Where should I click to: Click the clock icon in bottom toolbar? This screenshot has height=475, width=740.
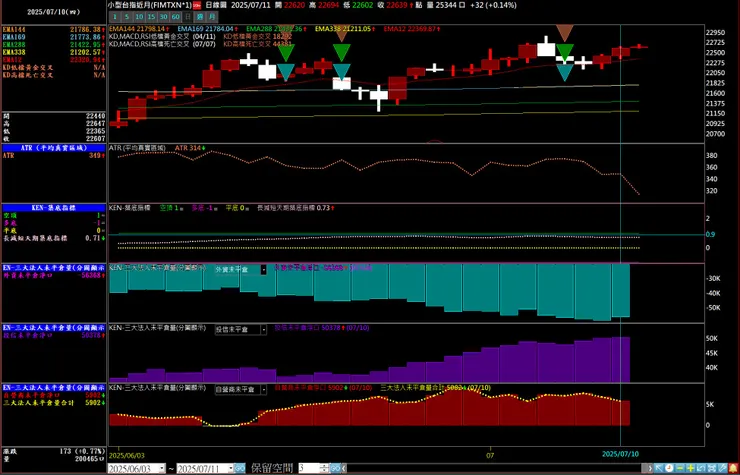(669, 468)
